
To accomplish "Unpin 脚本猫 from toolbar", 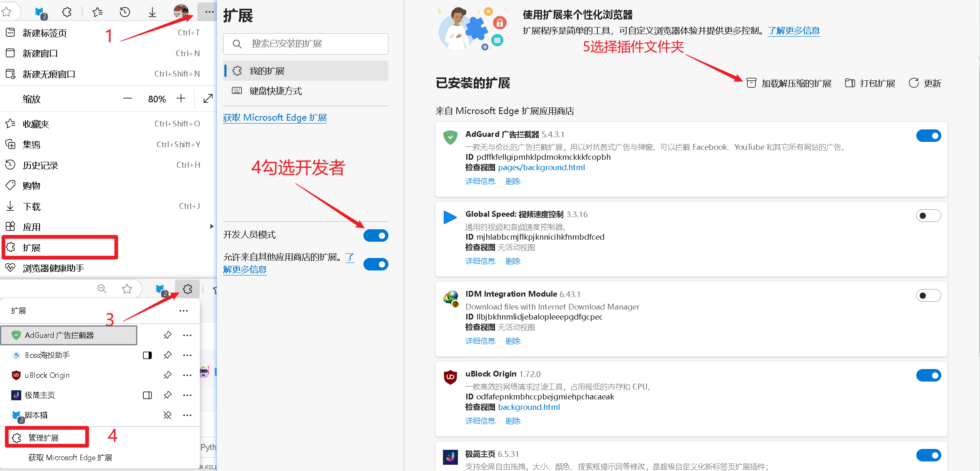I will pyautogui.click(x=167, y=415).
